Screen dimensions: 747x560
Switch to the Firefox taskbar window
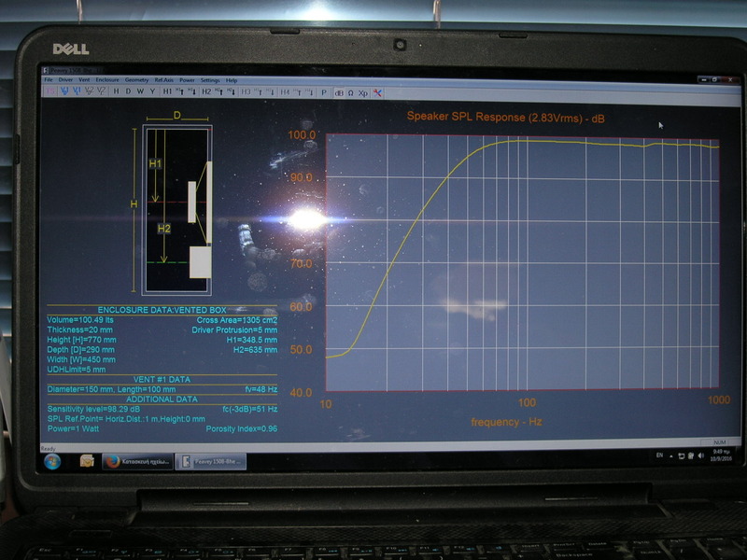137,461
